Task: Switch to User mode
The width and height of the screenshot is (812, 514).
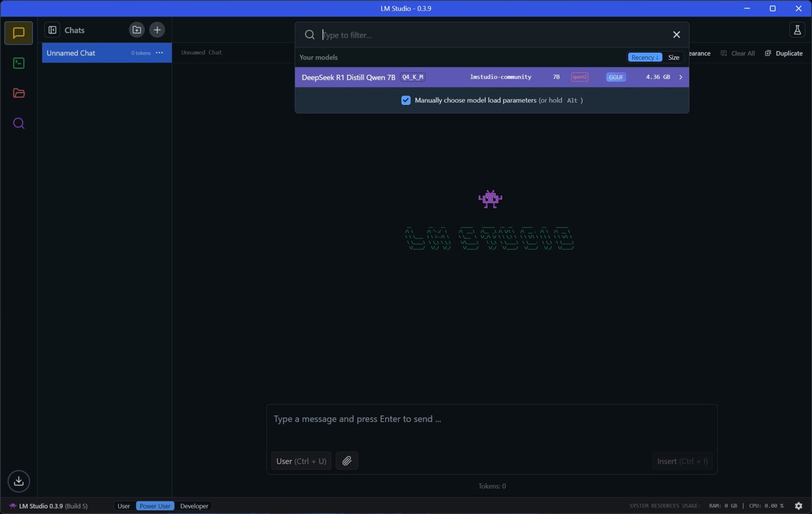Action: 123,506
